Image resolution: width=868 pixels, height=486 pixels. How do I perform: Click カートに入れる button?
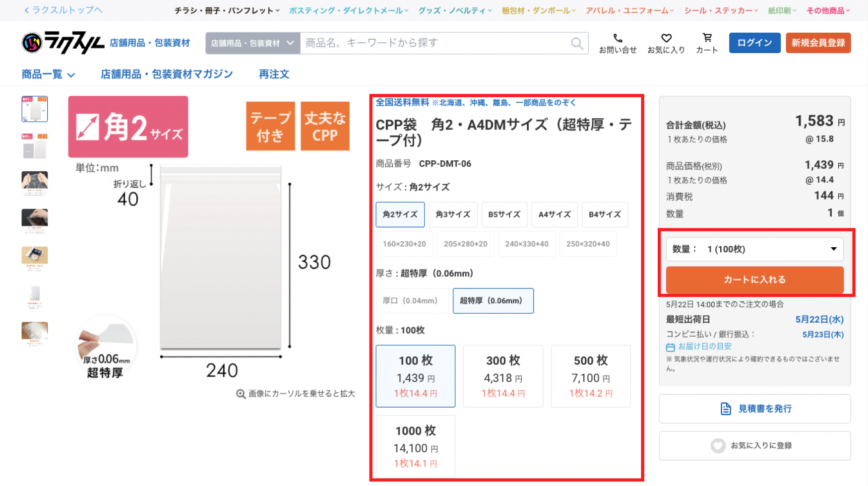[754, 280]
